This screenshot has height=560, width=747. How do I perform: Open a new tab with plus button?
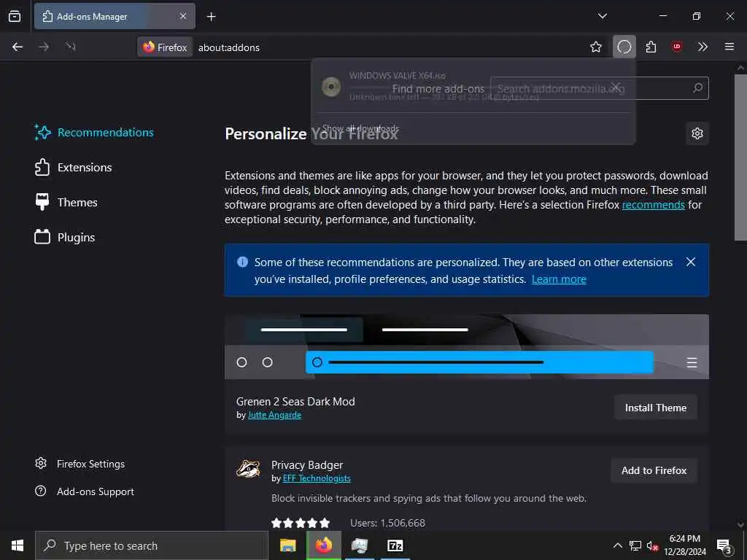tap(211, 17)
